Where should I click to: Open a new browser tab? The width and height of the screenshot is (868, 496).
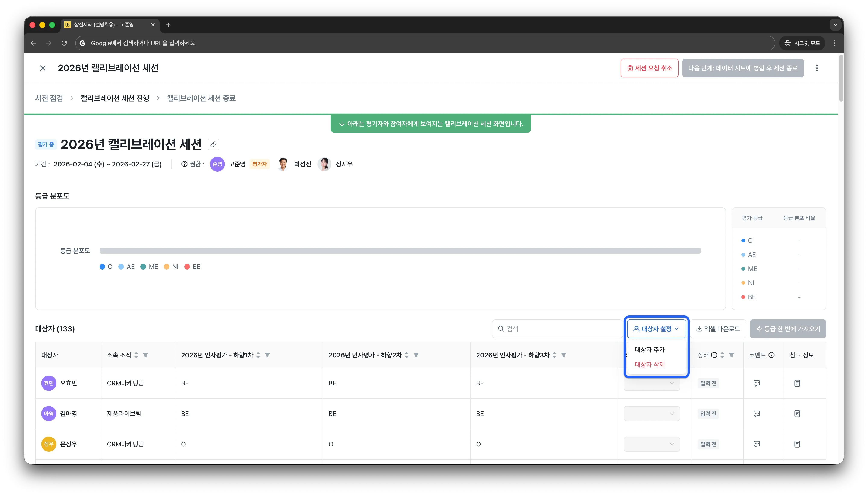pos(168,25)
